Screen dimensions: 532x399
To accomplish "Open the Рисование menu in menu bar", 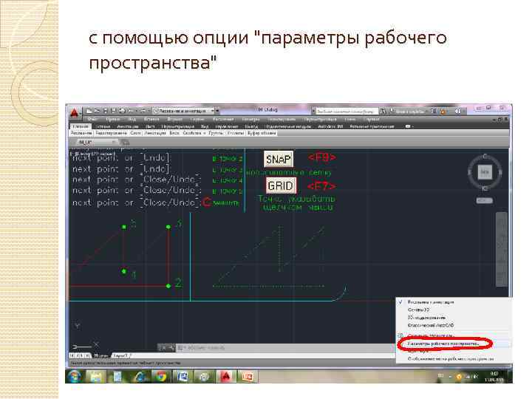I will coord(223,120).
